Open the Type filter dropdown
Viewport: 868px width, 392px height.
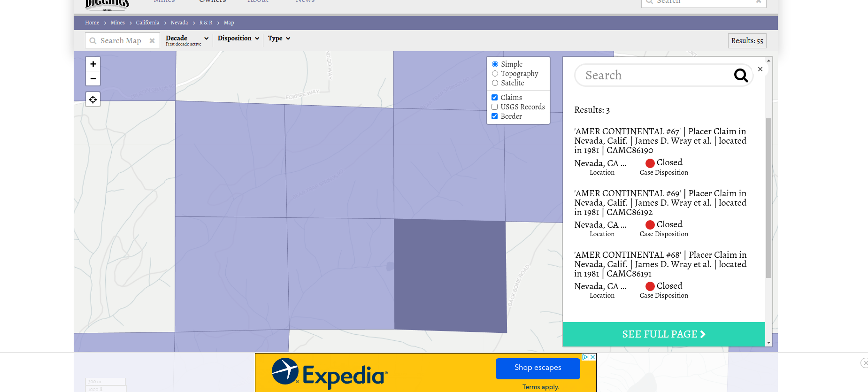[279, 38]
